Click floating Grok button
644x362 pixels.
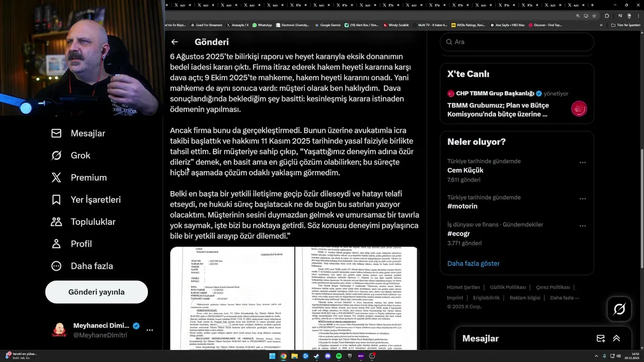[x=619, y=309]
